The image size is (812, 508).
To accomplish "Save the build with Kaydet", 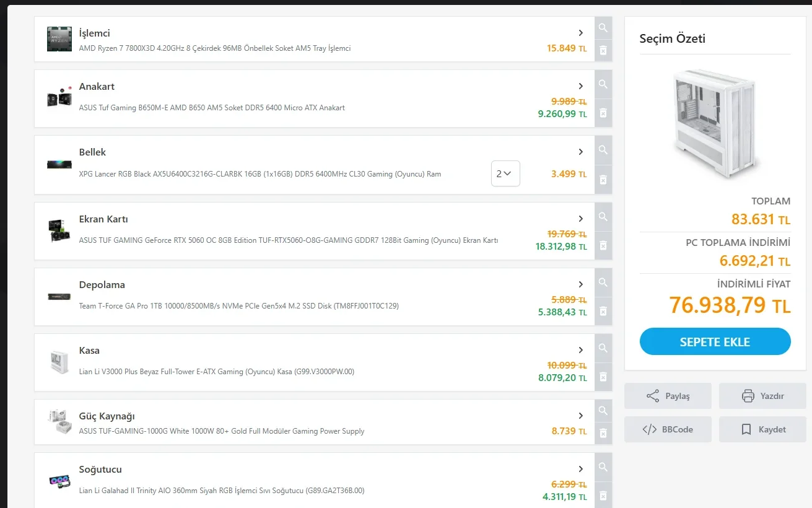I will [762, 429].
